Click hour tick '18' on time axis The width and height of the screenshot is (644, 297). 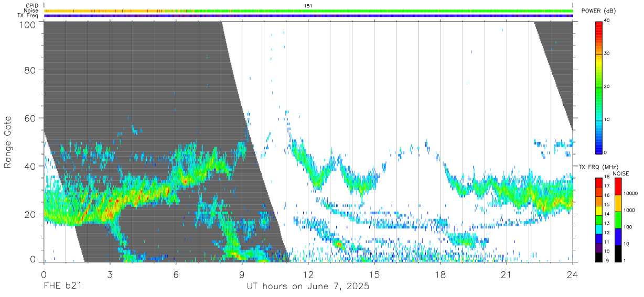coord(440,274)
